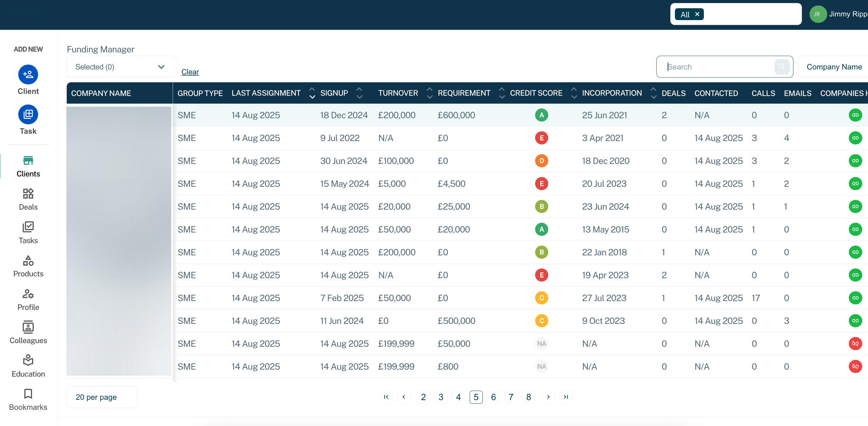Click the orange D credit score badge

(x=541, y=161)
